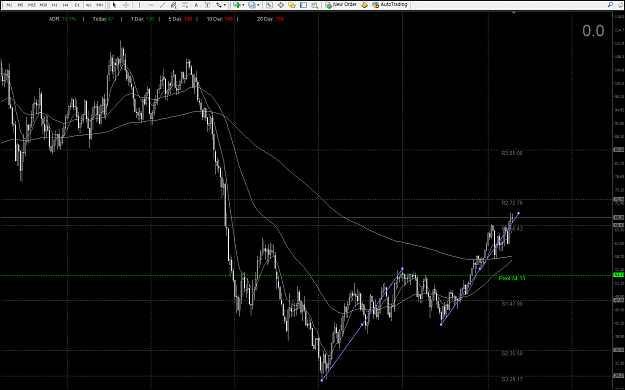Switch chart to M5 timeframe
Viewport: 625px width, 390px height.
(20, 5)
